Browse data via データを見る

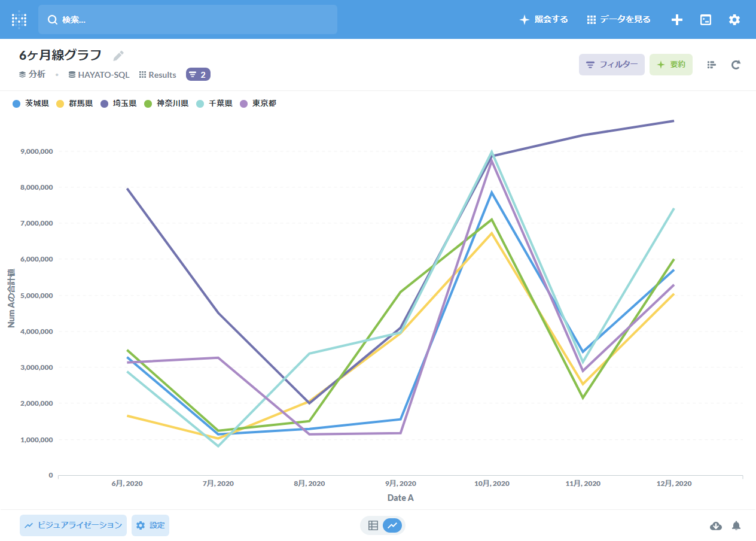coord(618,19)
